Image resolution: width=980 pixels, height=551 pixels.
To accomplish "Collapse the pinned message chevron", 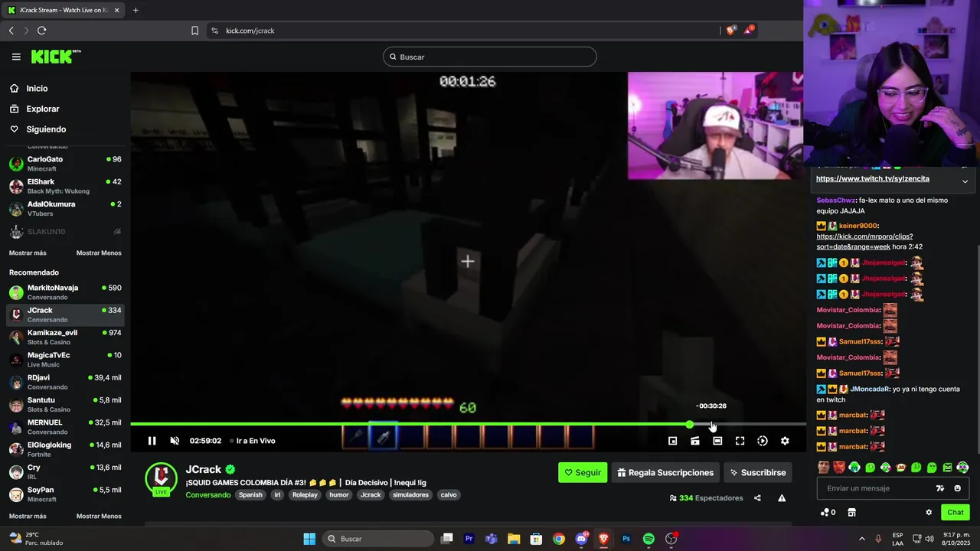I will coord(965,181).
